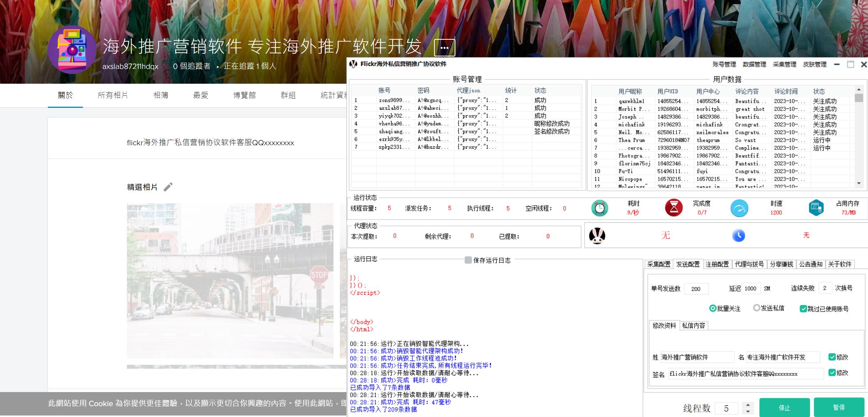Click the pencil icon beside 精選相片
This screenshot has height=417, width=868.
pos(168,187)
